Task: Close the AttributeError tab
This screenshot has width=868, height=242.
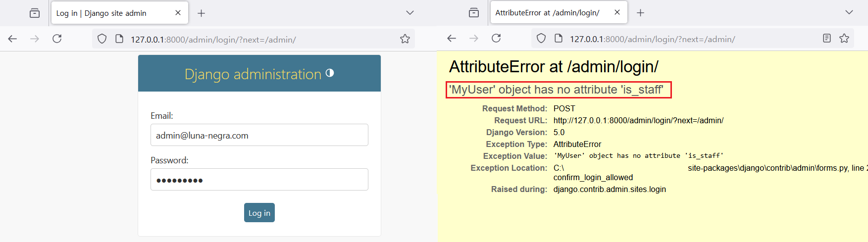Action: pyautogui.click(x=617, y=12)
